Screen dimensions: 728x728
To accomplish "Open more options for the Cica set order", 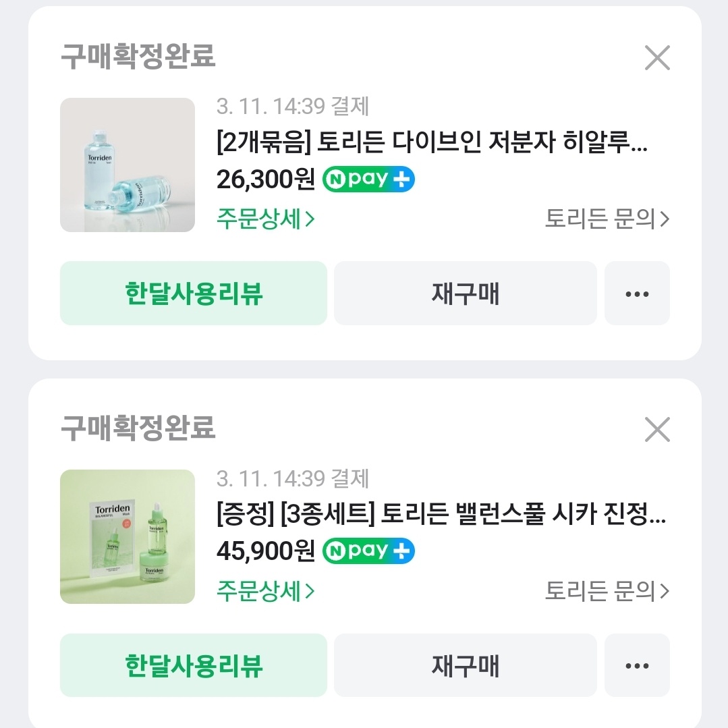I will pos(637,665).
